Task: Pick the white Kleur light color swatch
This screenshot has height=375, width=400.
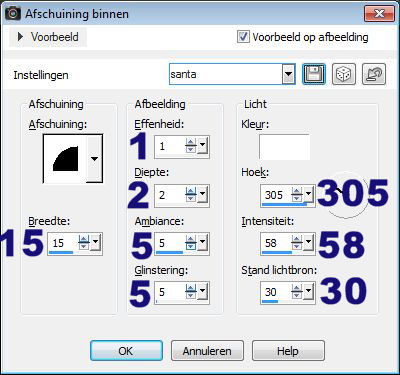Action: [284, 147]
